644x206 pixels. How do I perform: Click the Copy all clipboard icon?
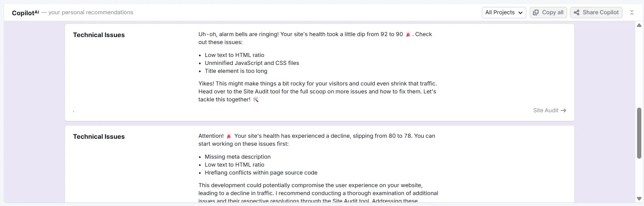pyautogui.click(x=536, y=12)
